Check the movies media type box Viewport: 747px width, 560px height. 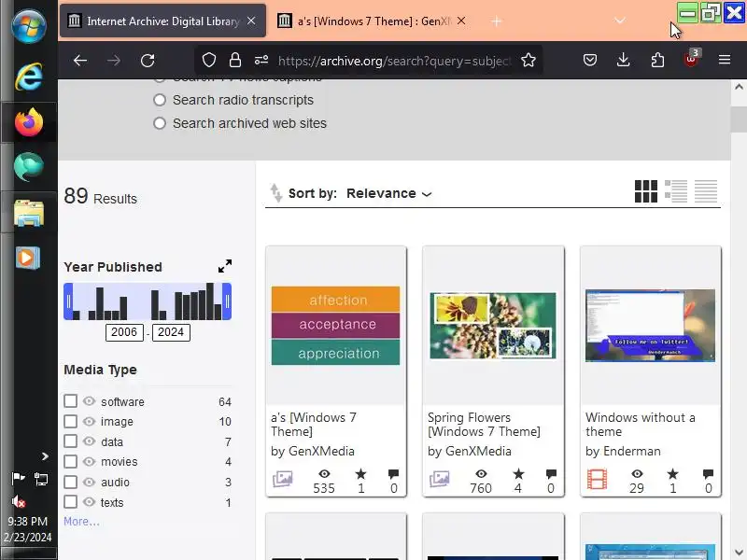(x=71, y=461)
